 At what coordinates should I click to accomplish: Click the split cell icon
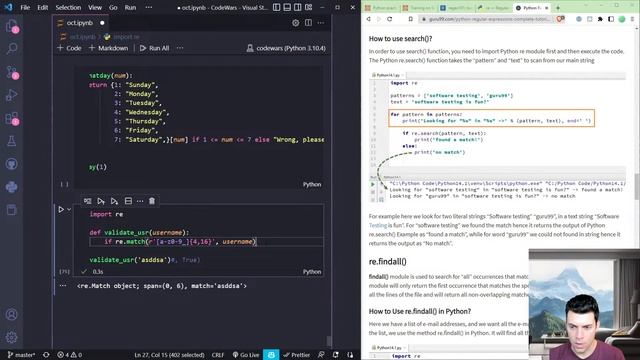128,201
